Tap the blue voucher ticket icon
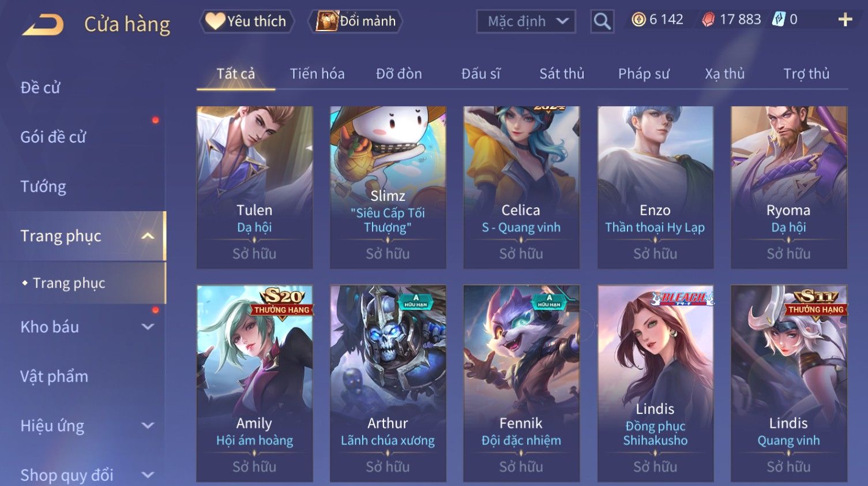 (x=779, y=20)
